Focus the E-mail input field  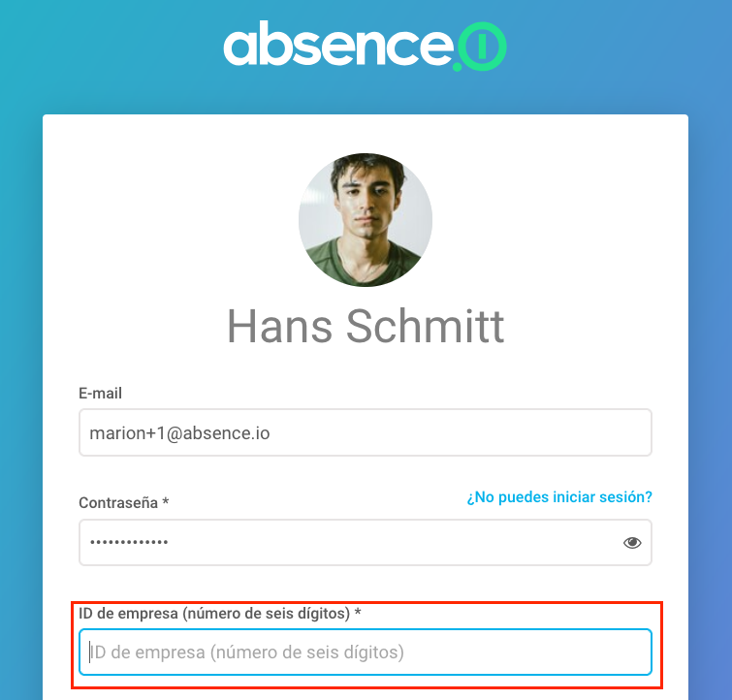point(366,432)
